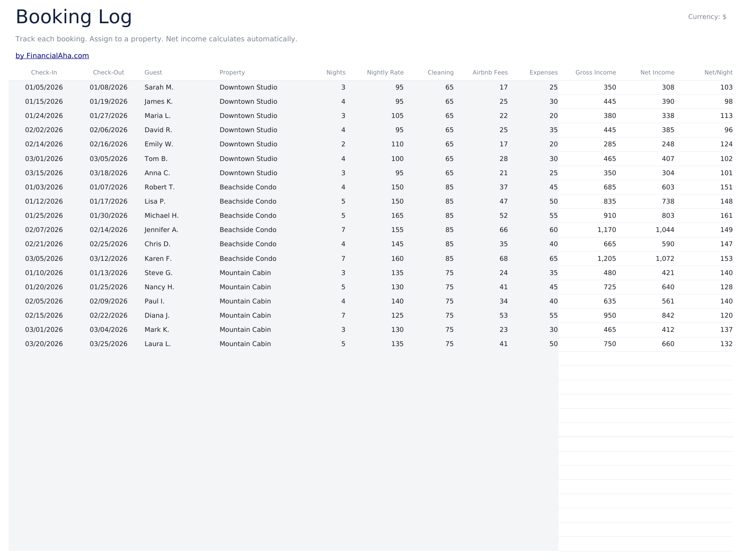Click guest cell Nancy H.

[x=159, y=287]
